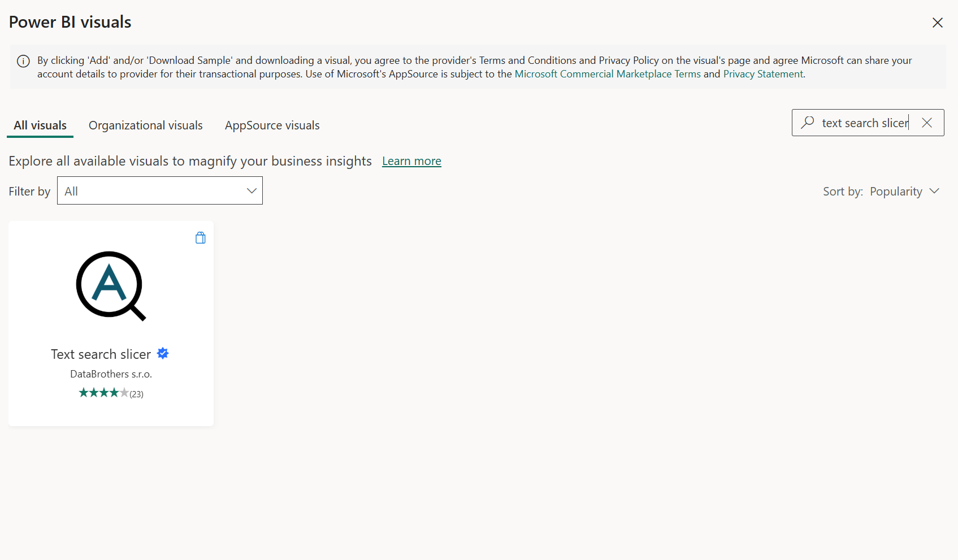The height and width of the screenshot is (560, 958).
Task: Click the Text search slicer logo image
Action: [x=111, y=286]
